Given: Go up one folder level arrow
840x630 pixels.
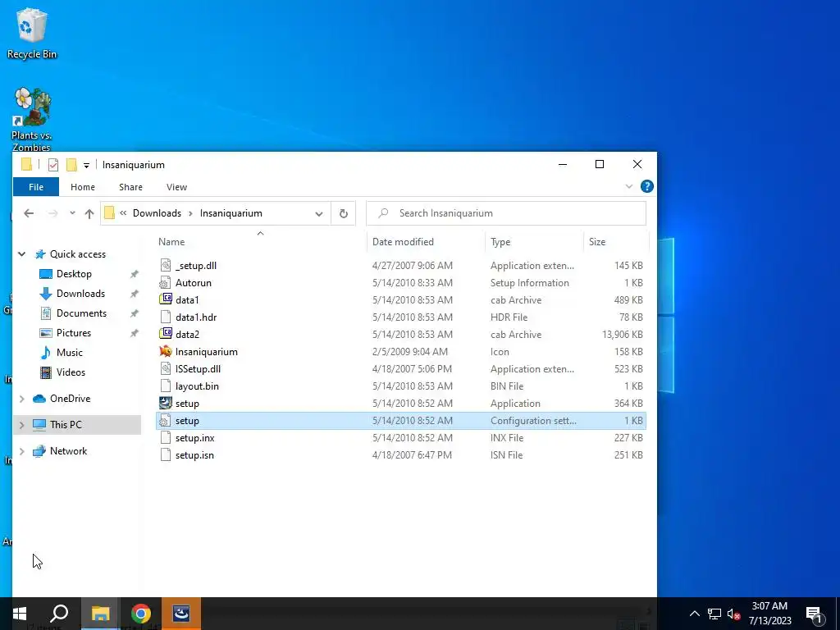Looking at the screenshot, I should coord(89,213).
